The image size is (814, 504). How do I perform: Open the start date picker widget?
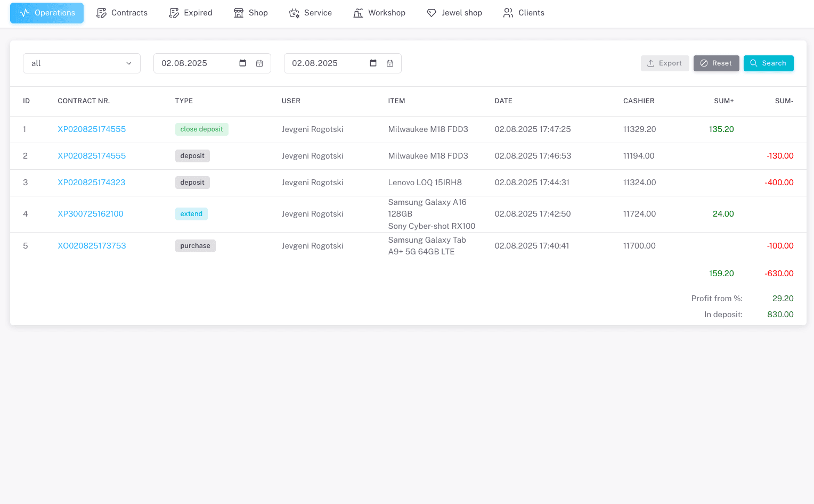[259, 63]
